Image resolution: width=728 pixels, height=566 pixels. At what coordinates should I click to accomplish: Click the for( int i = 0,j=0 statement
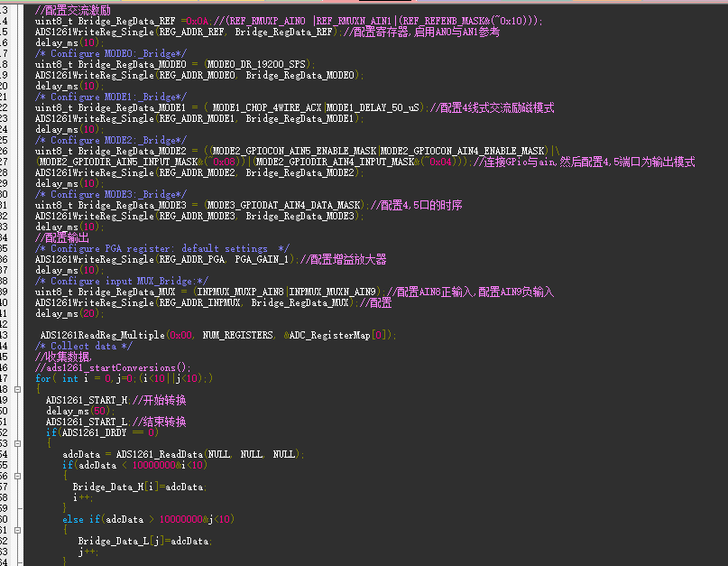(124, 378)
